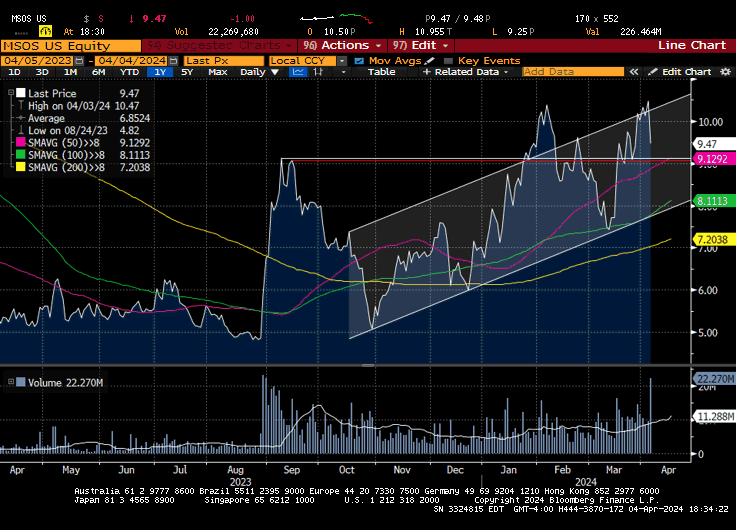Click the 8.1113 green axis label
This screenshot has width=736, height=530.
[713, 201]
